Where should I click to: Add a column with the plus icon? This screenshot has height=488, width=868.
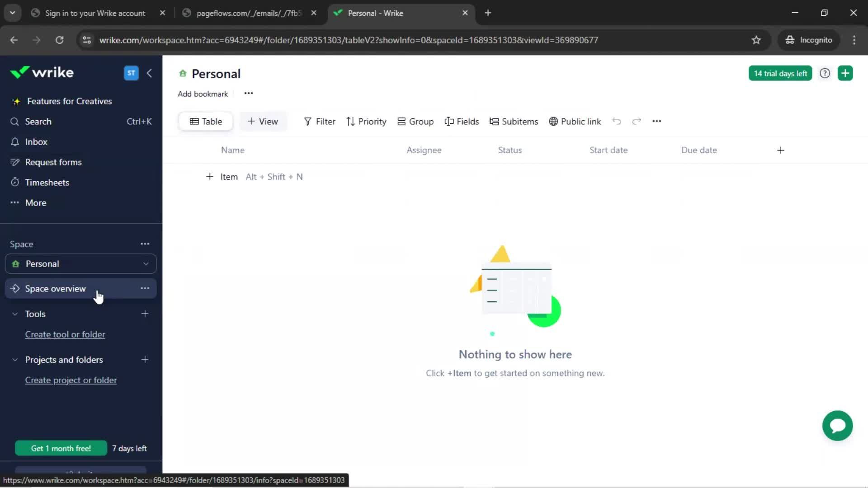pyautogui.click(x=781, y=150)
